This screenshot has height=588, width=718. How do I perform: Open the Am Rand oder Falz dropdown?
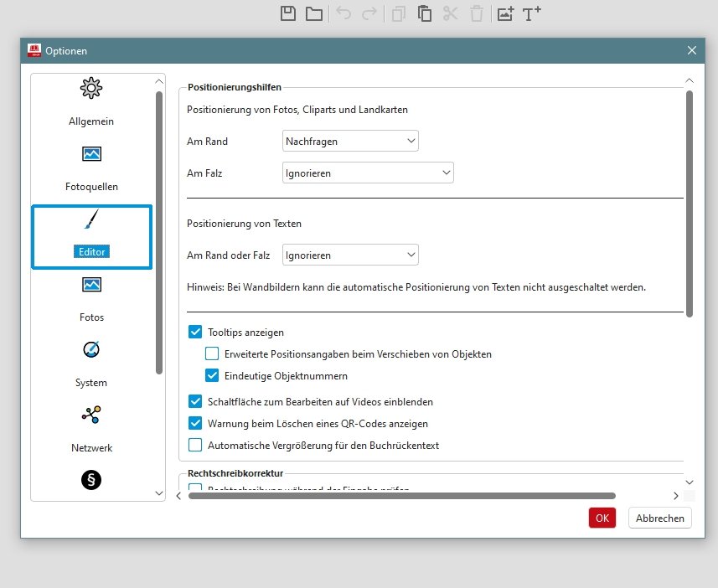click(x=350, y=255)
